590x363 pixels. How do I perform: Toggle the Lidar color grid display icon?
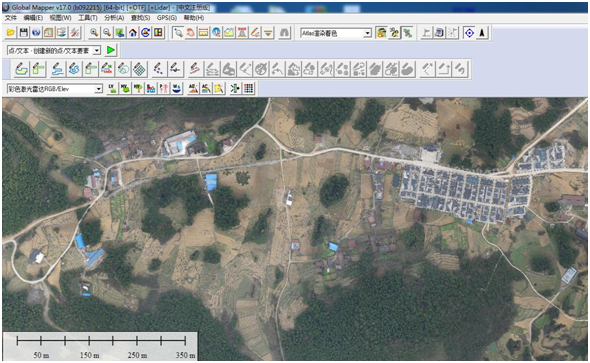[248, 89]
